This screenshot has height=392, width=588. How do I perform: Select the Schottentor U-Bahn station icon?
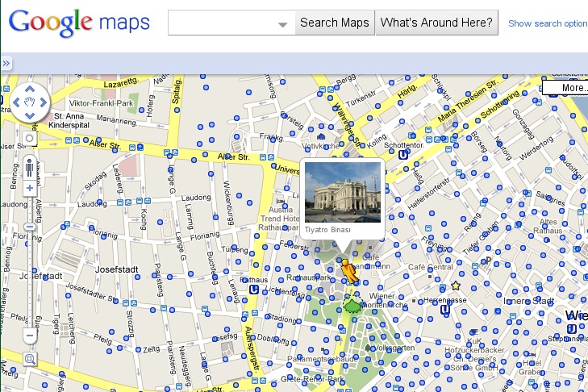(403, 155)
